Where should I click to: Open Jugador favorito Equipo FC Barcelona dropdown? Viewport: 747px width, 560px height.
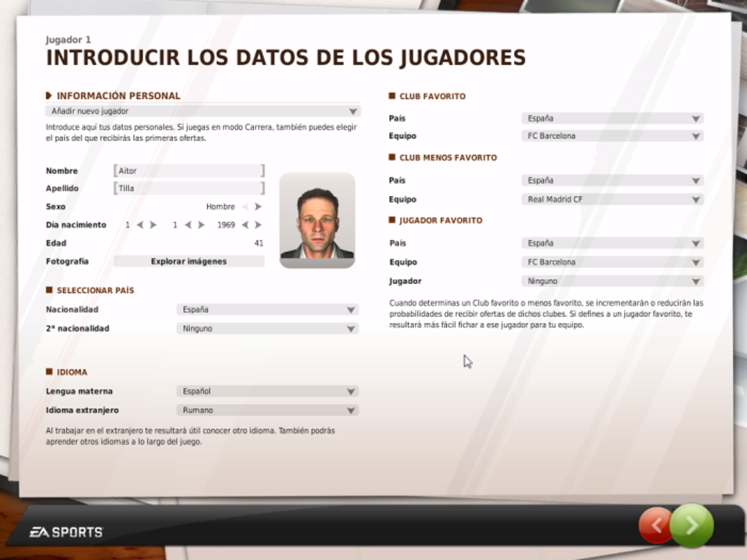click(612, 262)
